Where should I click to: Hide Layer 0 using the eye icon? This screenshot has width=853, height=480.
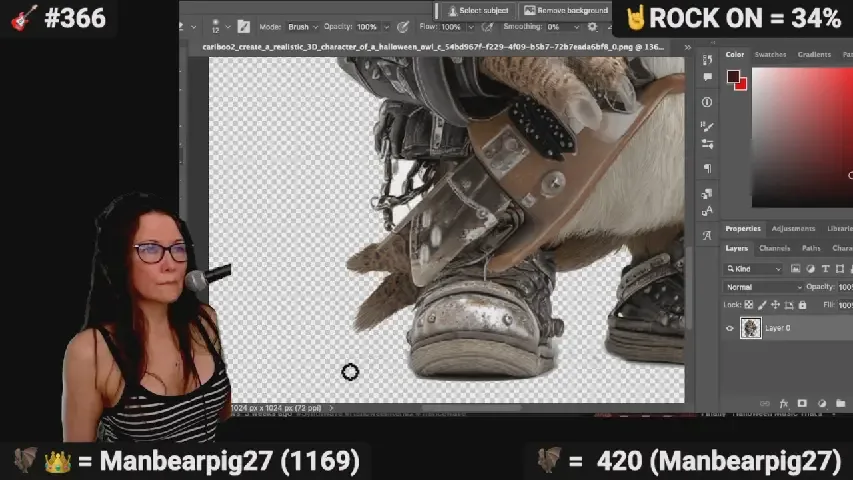(x=729, y=328)
